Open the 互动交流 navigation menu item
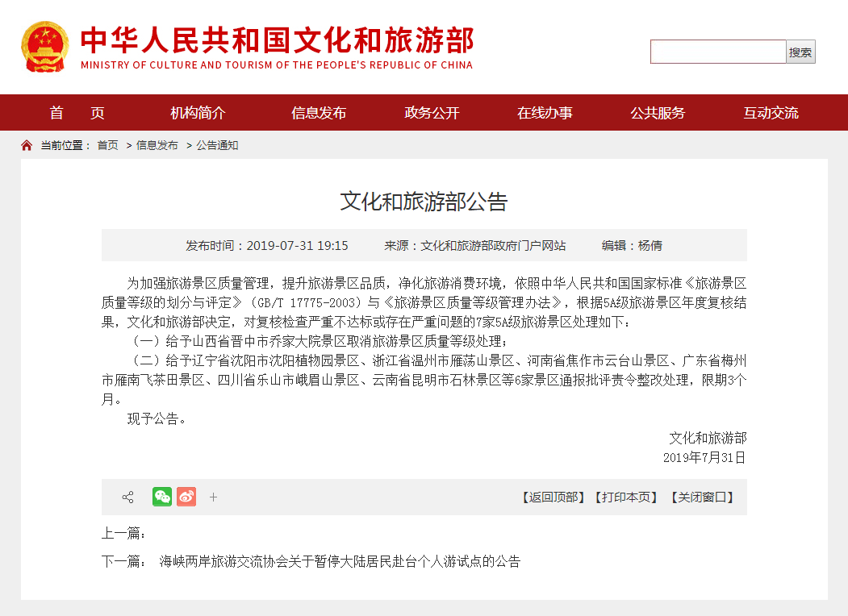The image size is (848, 616). [771, 113]
